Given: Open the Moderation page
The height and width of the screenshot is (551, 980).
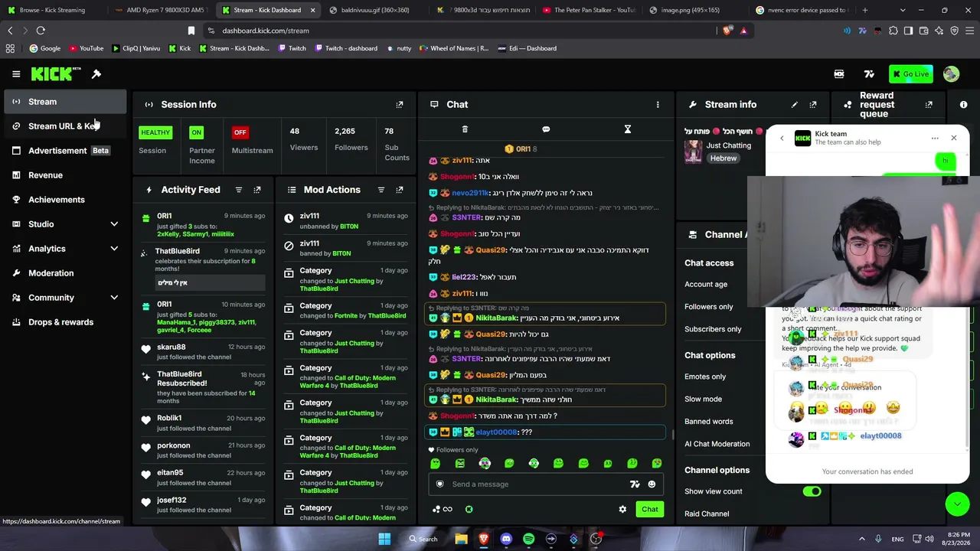Looking at the screenshot, I should pos(65,273).
